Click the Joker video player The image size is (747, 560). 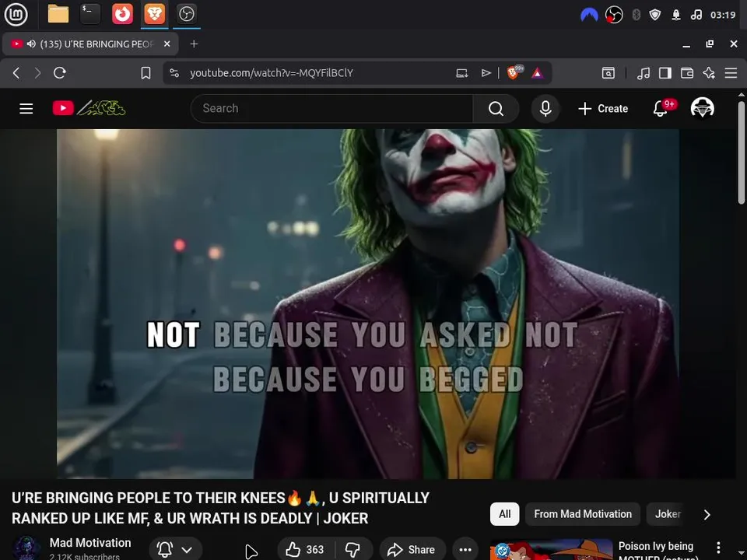click(368, 304)
